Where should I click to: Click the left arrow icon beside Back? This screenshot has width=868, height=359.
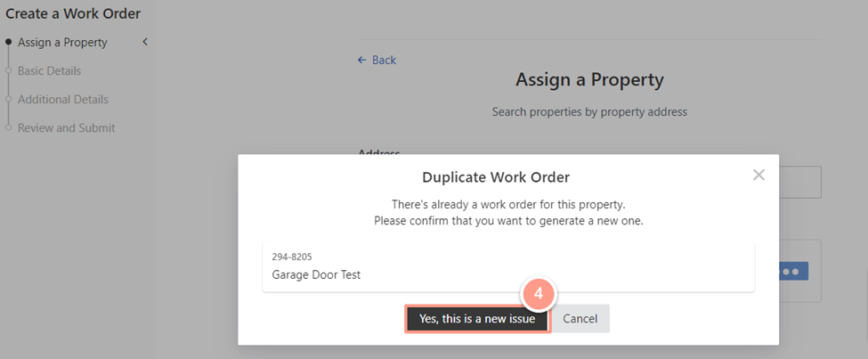[x=362, y=60]
